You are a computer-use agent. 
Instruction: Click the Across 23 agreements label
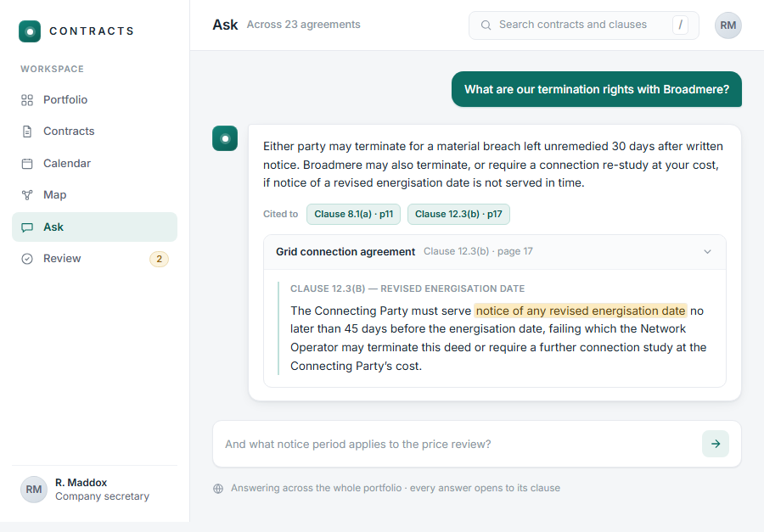(x=304, y=25)
